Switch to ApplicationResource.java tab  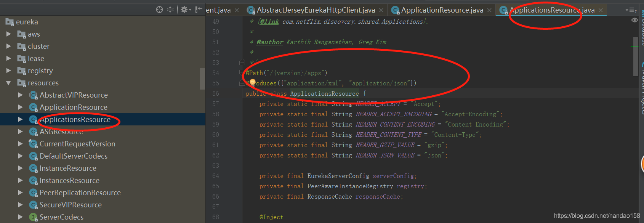click(x=442, y=10)
